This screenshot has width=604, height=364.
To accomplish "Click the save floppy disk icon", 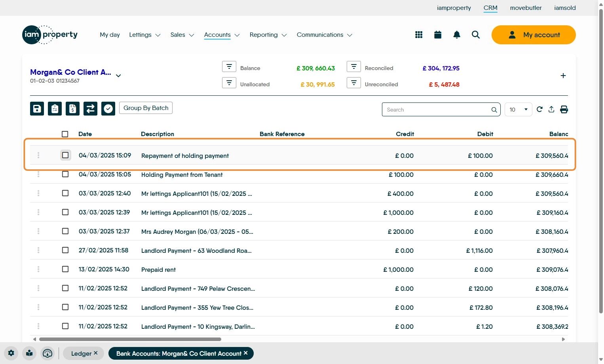I will pos(37,108).
